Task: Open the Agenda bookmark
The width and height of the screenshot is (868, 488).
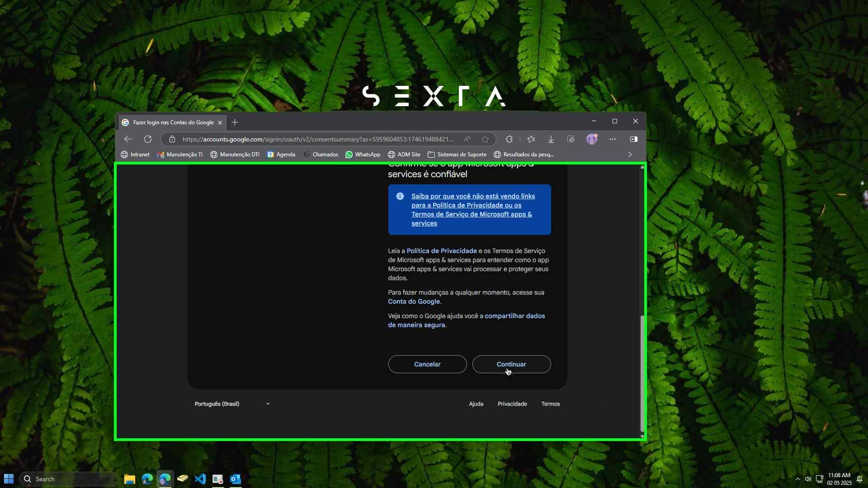Action: click(281, 155)
